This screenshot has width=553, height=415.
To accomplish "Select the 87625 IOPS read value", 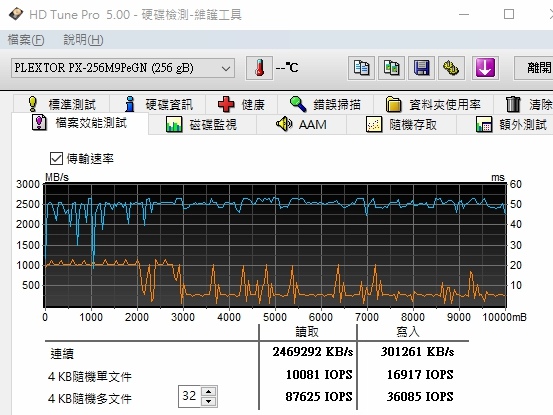I will point(319,396).
